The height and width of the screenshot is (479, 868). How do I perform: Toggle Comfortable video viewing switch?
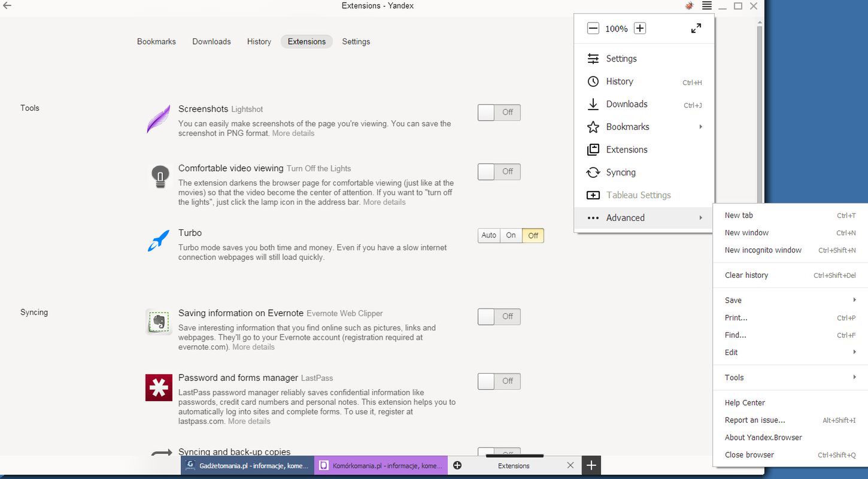[499, 171]
